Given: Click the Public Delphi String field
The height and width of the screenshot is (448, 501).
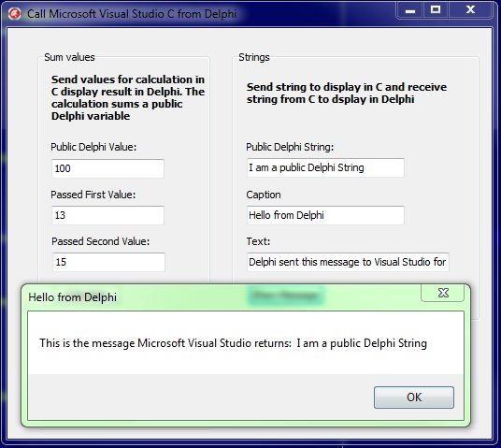Looking at the screenshot, I should pos(325,167).
